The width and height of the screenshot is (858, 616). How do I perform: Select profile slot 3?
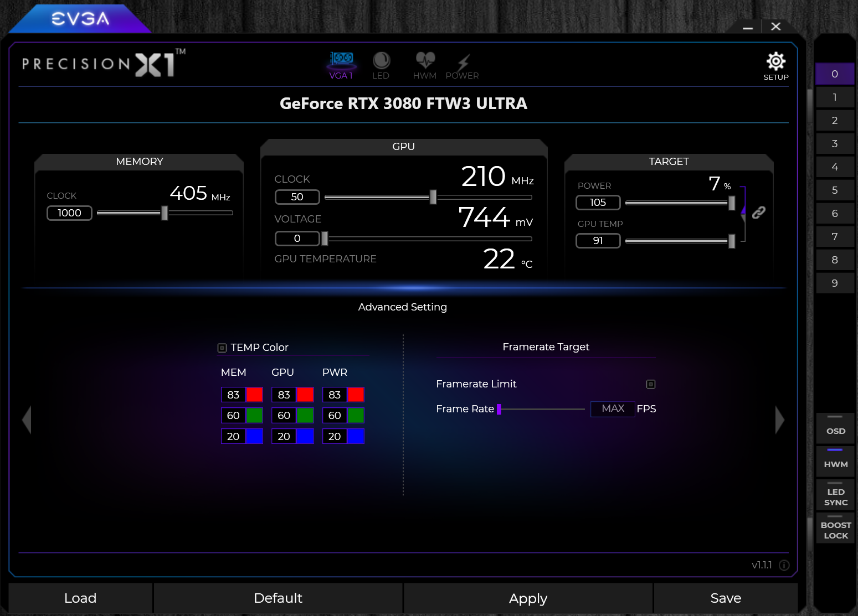click(835, 144)
